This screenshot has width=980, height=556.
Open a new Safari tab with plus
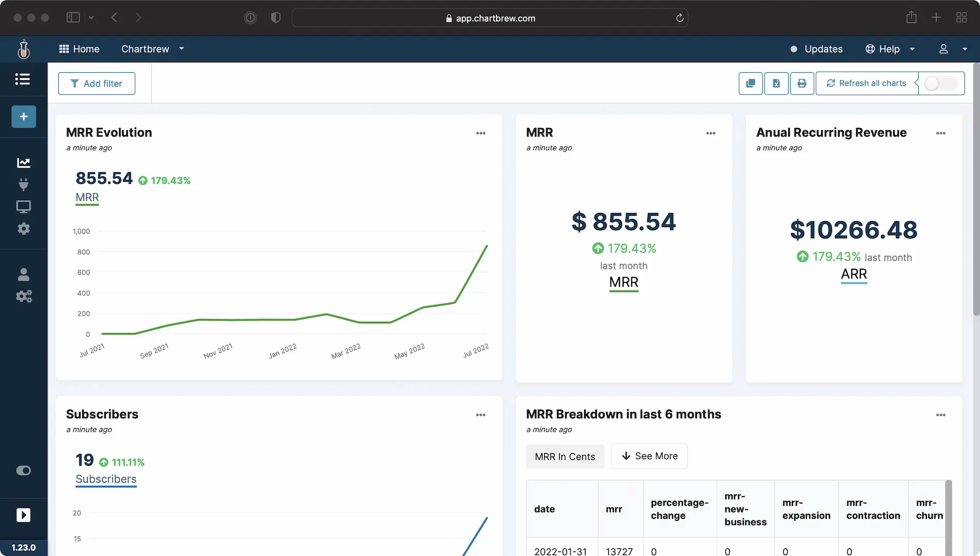[x=936, y=18]
